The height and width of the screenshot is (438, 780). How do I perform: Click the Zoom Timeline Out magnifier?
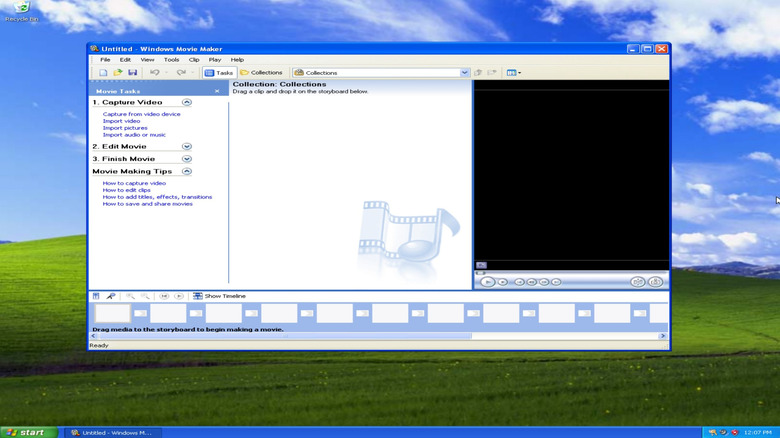pyautogui.click(x=145, y=296)
